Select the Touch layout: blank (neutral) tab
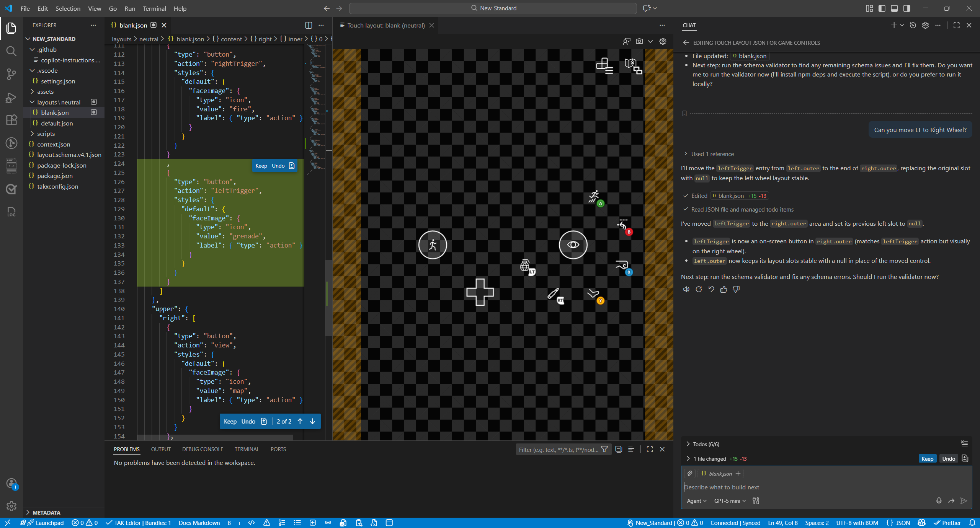Image resolution: width=980 pixels, height=528 pixels. click(x=385, y=25)
